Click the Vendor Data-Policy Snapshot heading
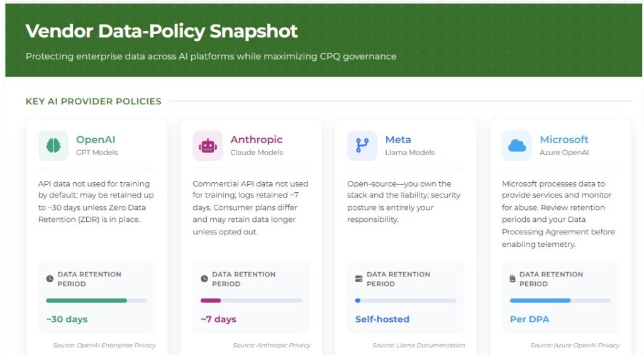This screenshot has height=355, width=644. (x=162, y=31)
